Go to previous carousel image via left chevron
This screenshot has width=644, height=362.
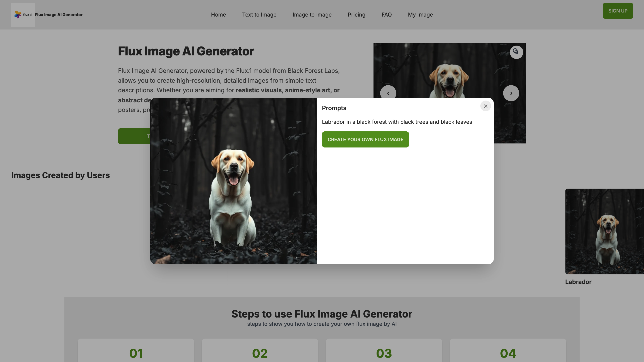(x=388, y=93)
